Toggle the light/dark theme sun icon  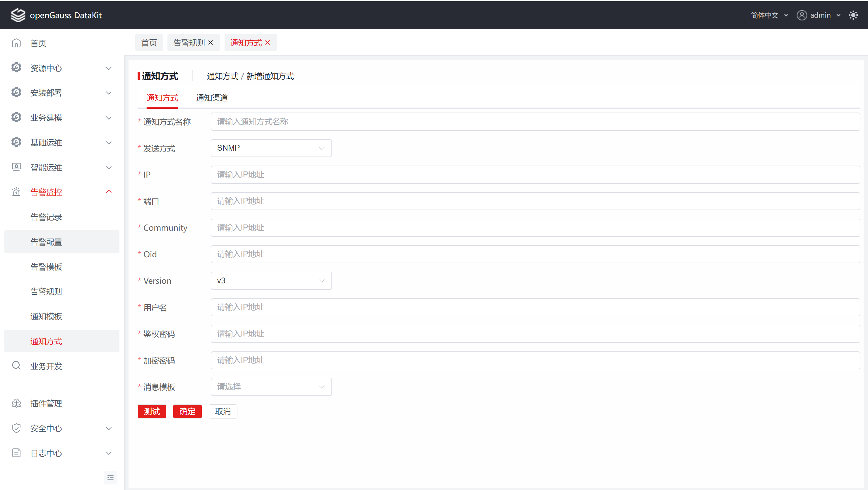coord(853,15)
